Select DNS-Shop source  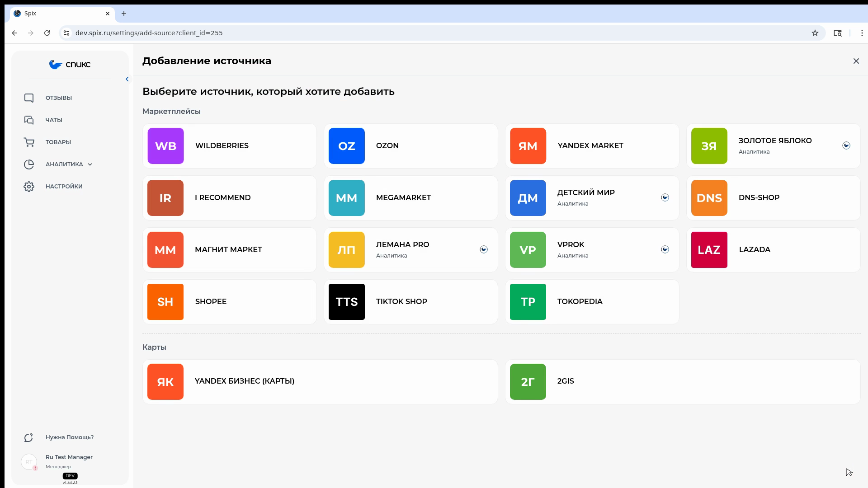(774, 198)
